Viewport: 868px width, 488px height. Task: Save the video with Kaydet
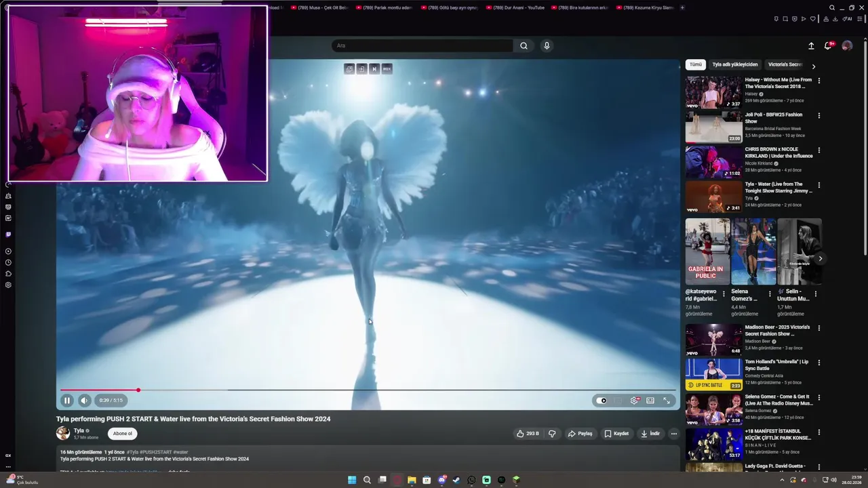(616, 434)
